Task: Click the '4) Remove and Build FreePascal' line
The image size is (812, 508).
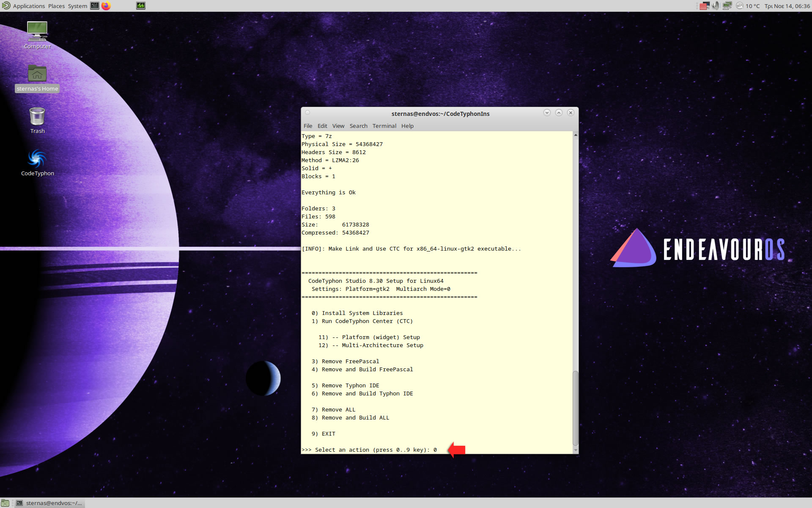Action: click(x=362, y=369)
